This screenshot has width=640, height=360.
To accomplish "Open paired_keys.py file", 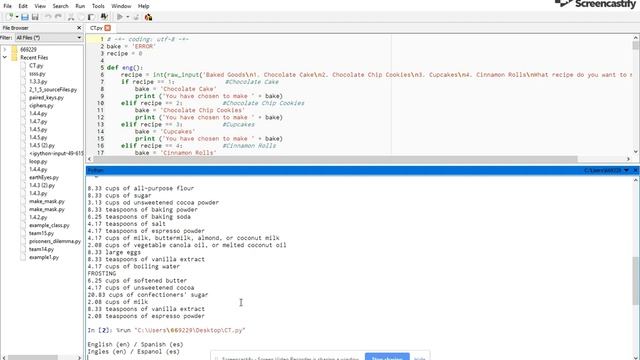I will 46,98.
